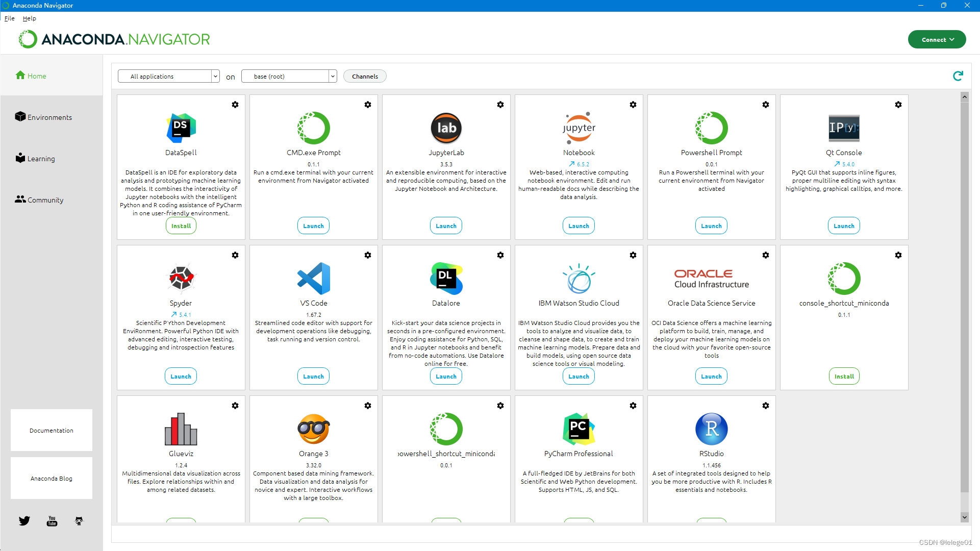Launch Qt Console

(x=844, y=226)
